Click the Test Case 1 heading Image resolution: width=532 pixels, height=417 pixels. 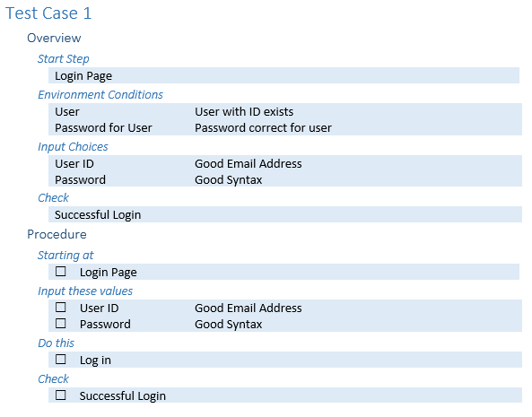tap(48, 13)
